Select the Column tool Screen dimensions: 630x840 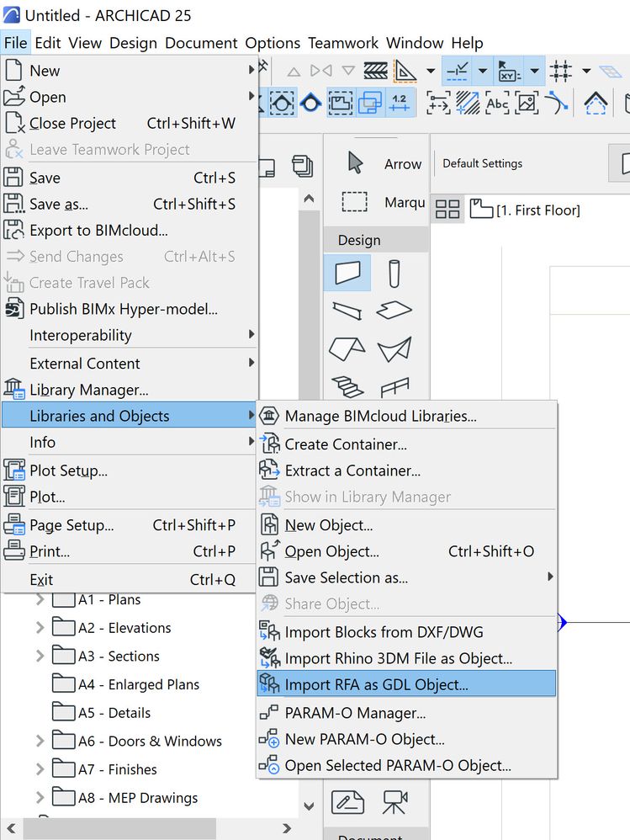394,274
